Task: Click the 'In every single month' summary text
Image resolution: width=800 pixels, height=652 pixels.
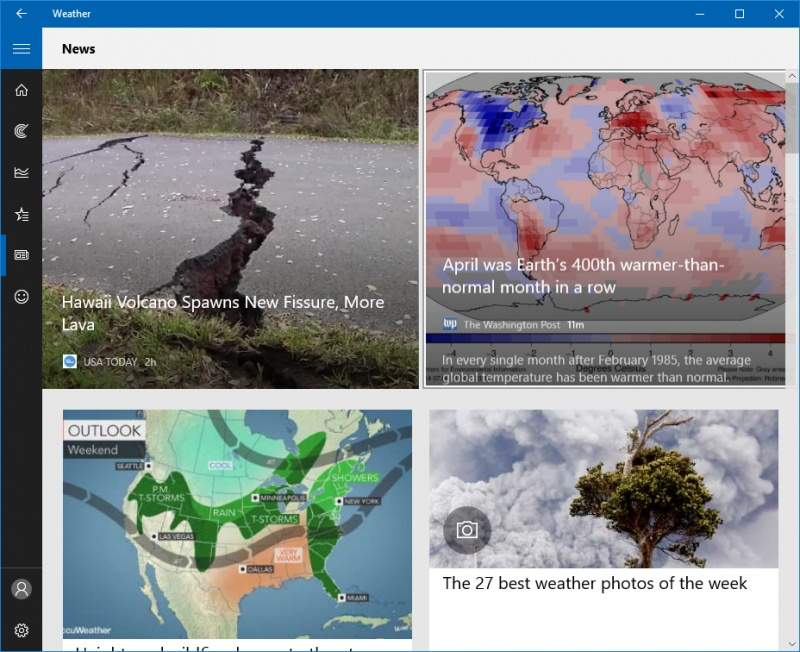Action: click(x=596, y=368)
